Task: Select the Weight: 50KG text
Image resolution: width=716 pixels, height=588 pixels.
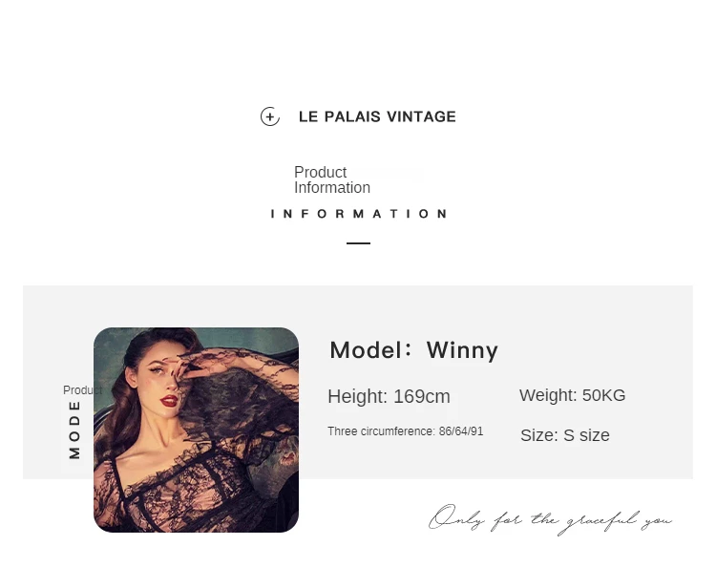Action: click(572, 395)
